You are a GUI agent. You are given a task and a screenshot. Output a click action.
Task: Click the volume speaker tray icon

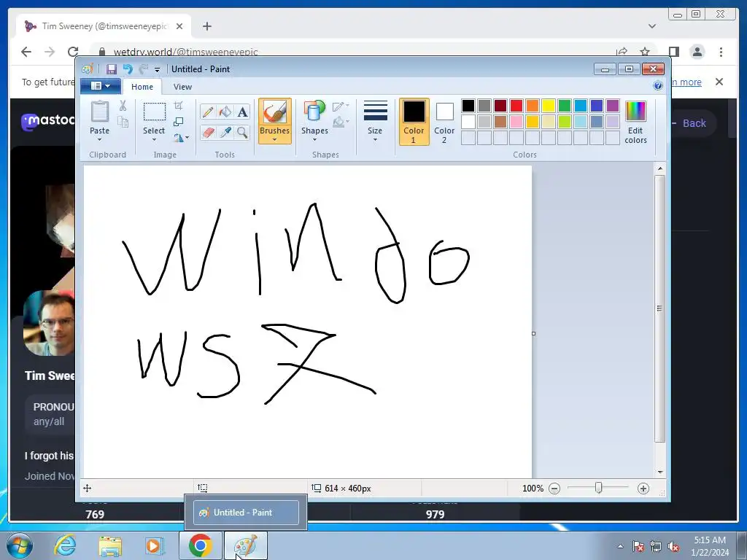click(673, 547)
